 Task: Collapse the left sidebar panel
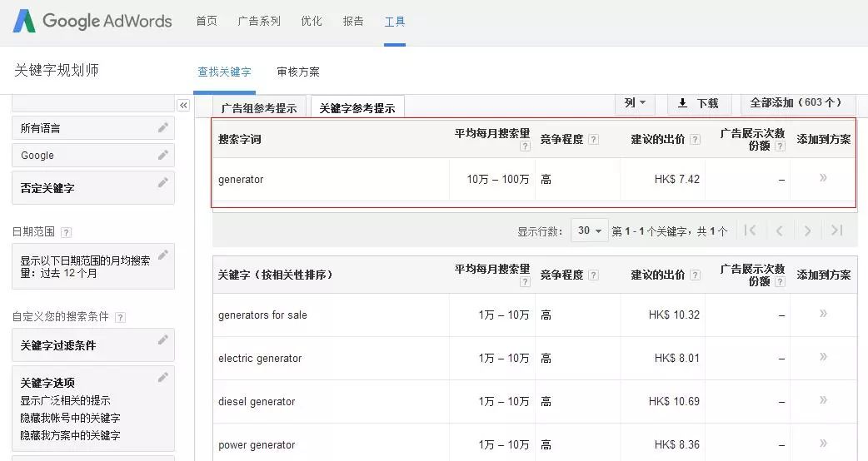(x=183, y=105)
